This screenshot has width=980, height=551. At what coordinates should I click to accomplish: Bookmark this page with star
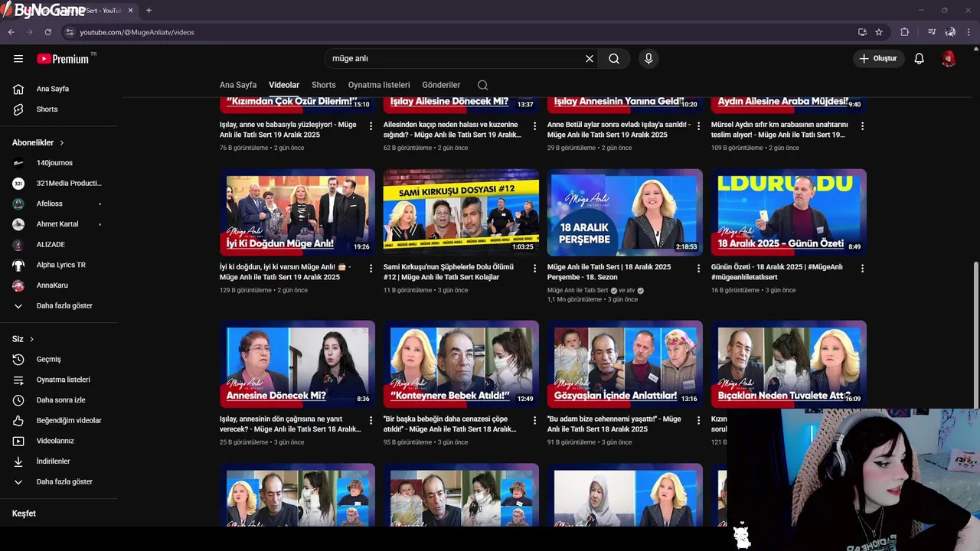point(879,32)
